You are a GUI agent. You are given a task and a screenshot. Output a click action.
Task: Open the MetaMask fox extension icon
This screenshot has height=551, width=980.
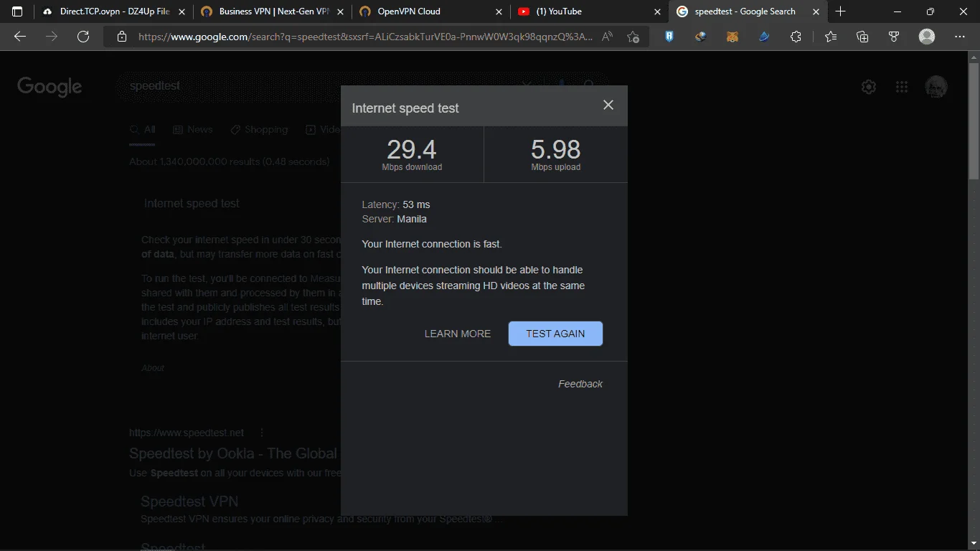732,37
